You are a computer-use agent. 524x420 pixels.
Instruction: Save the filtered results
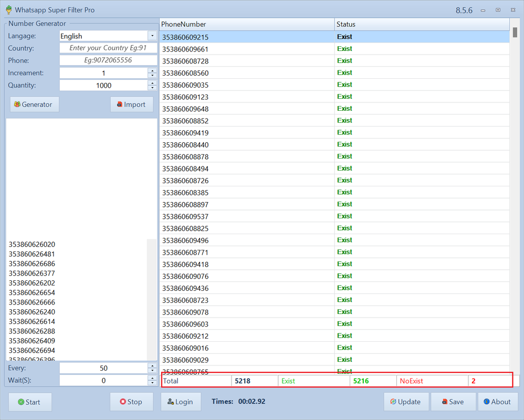click(x=453, y=402)
